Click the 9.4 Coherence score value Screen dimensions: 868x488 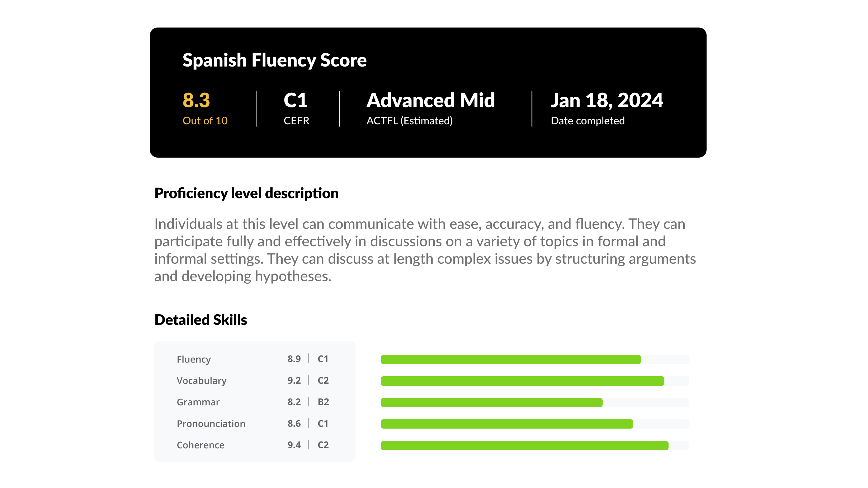point(294,445)
